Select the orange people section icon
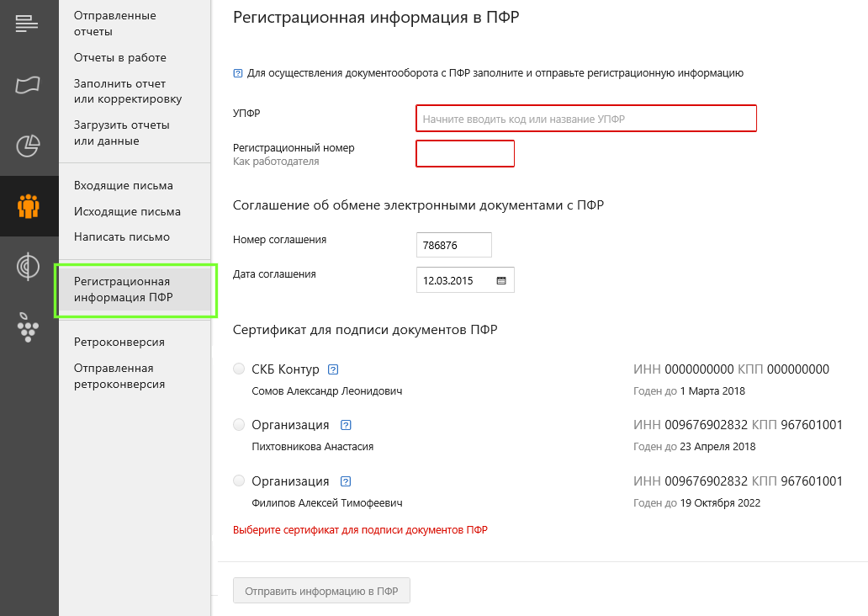This screenshot has width=868, height=616. [x=29, y=206]
